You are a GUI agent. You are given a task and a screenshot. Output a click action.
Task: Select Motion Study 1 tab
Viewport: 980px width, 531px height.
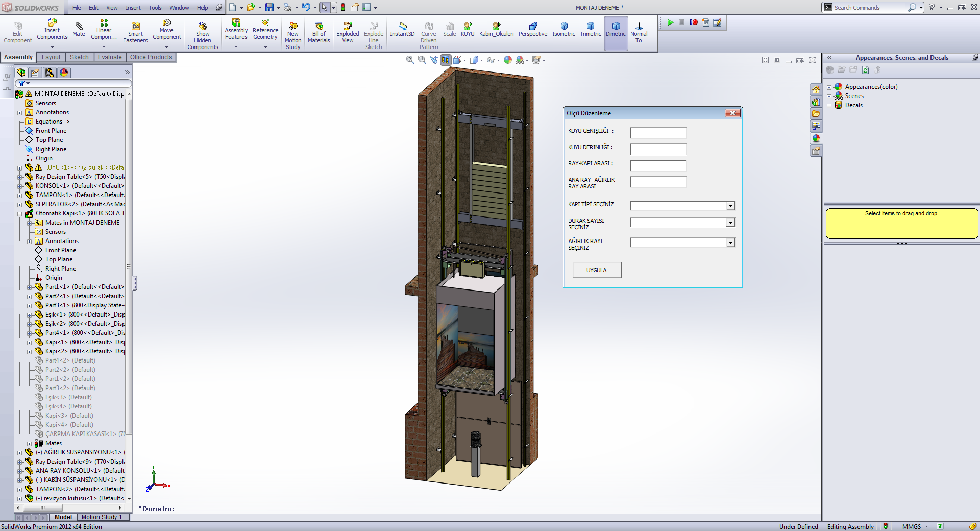pyautogui.click(x=102, y=517)
